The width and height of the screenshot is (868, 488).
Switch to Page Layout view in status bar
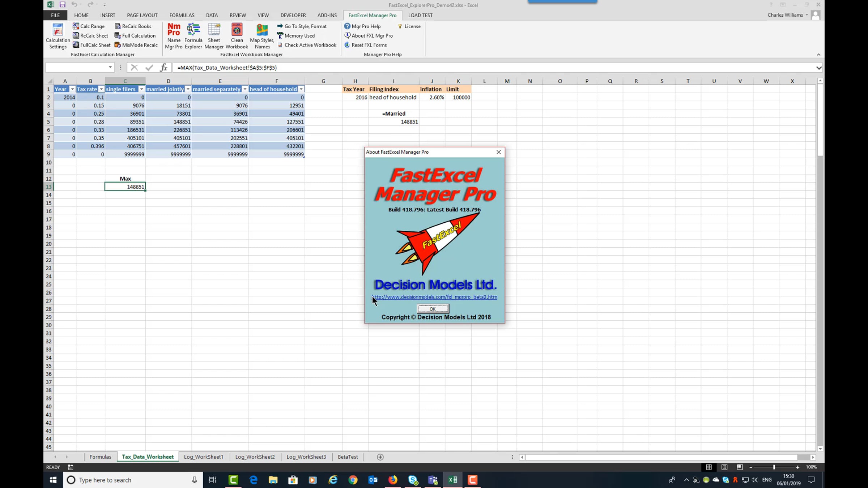(x=724, y=467)
